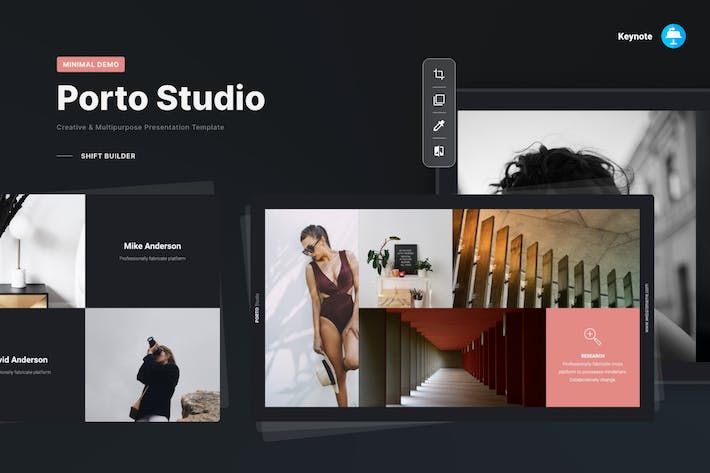This screenshot has width=710, height=473.
Task: Select the Crop tool in floating toolbar
Action: (x=439, y=75)
